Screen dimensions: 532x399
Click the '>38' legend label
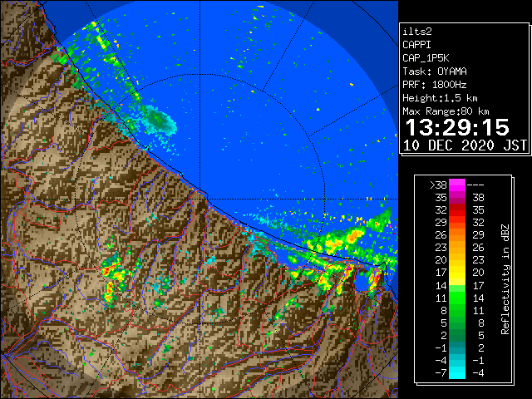[x=438, y=185]
